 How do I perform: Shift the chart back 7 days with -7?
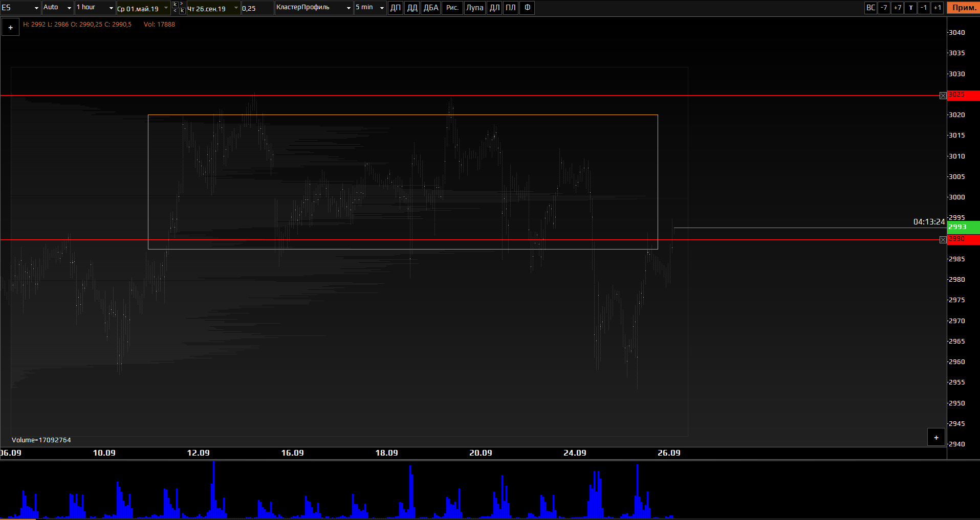[884, 8]
